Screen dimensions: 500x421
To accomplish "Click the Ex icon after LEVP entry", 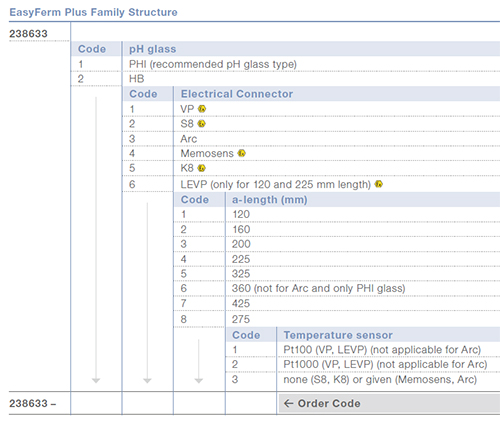I will (379, 184).
